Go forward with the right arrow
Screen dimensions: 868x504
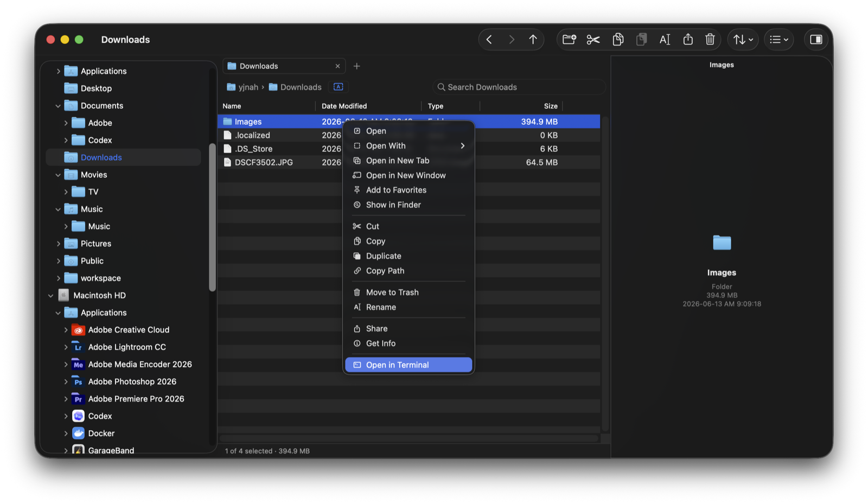pos(511,40)
